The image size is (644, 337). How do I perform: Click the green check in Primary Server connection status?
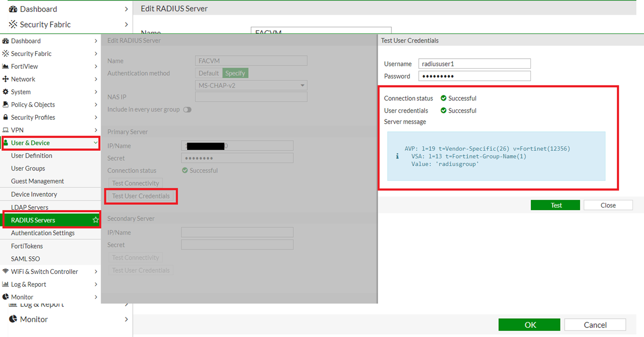tap(185, 170)
